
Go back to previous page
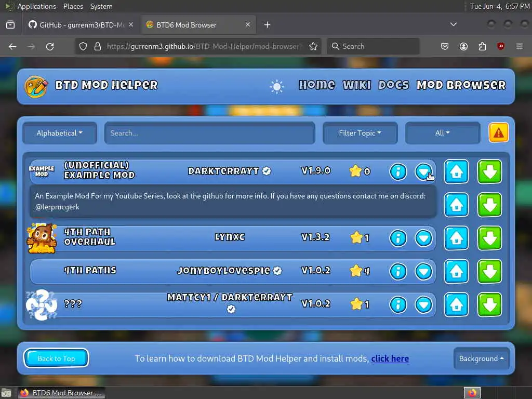[12, 46]
